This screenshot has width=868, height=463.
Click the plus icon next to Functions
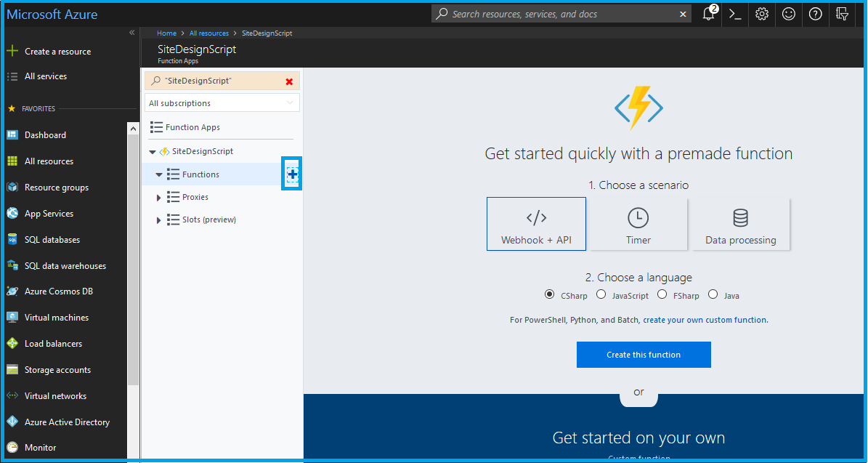[292, 174]
